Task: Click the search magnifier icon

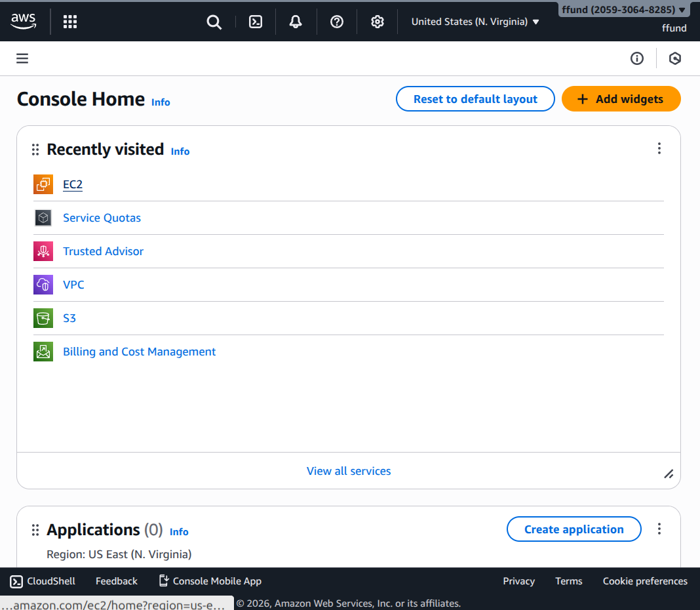Action: (214, 22)
